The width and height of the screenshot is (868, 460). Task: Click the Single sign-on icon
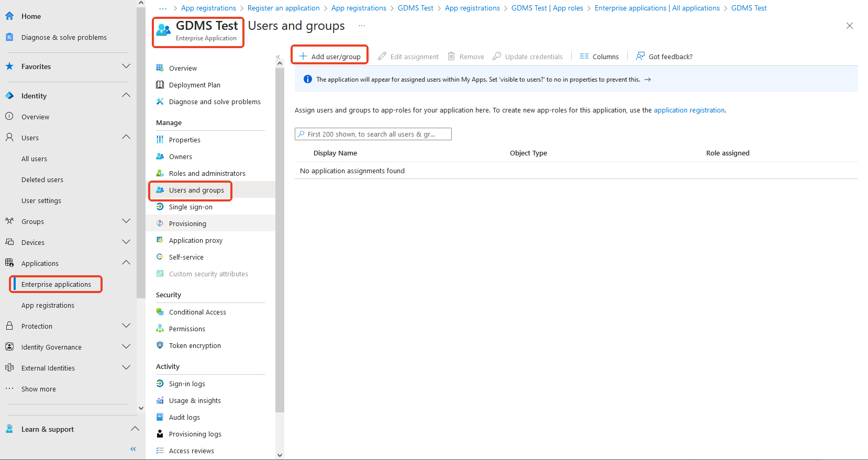tap(160, 207)
